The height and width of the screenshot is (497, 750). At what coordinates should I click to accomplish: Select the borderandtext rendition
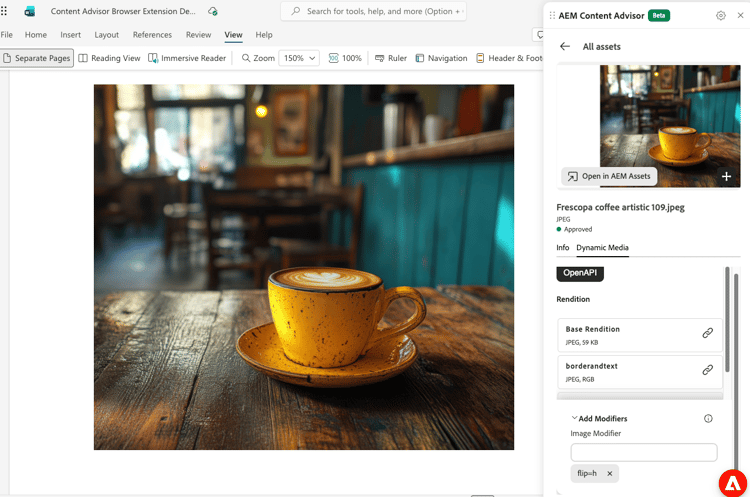click(640, 372)
